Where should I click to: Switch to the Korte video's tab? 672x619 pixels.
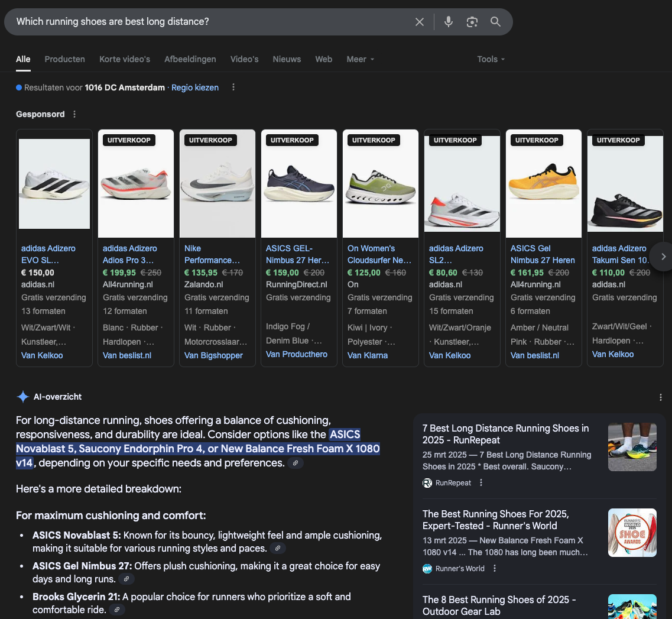click(x=125, y=59)
